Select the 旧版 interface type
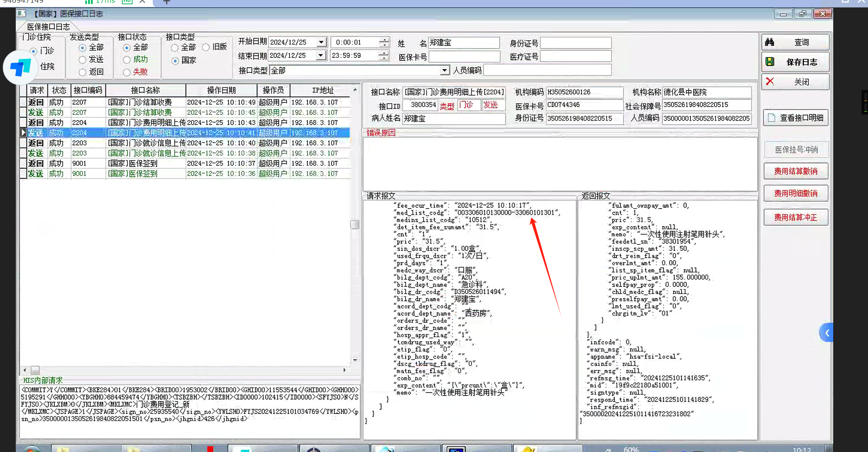Viewport: 868px width, 452px height. [x=206, y=47]
